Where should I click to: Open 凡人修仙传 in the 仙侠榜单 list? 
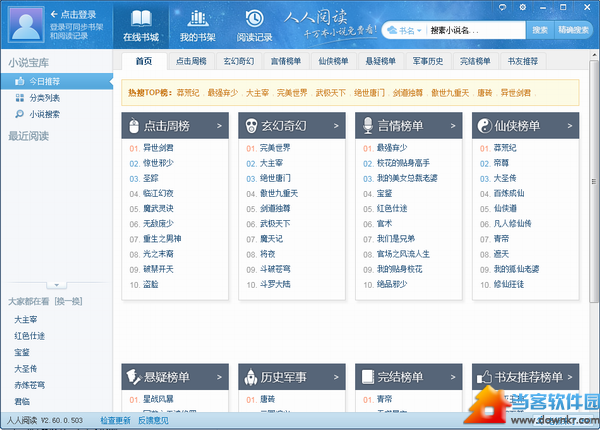[x=512, y=224]
